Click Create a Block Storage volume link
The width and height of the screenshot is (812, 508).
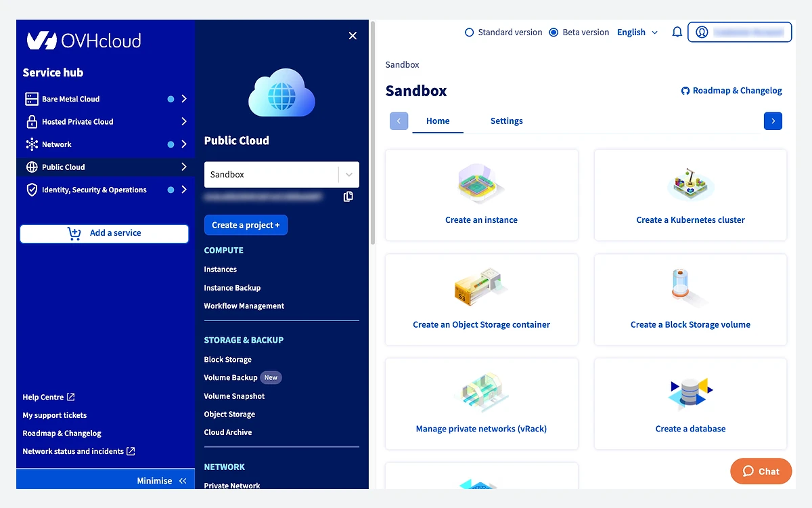(690, 324)
